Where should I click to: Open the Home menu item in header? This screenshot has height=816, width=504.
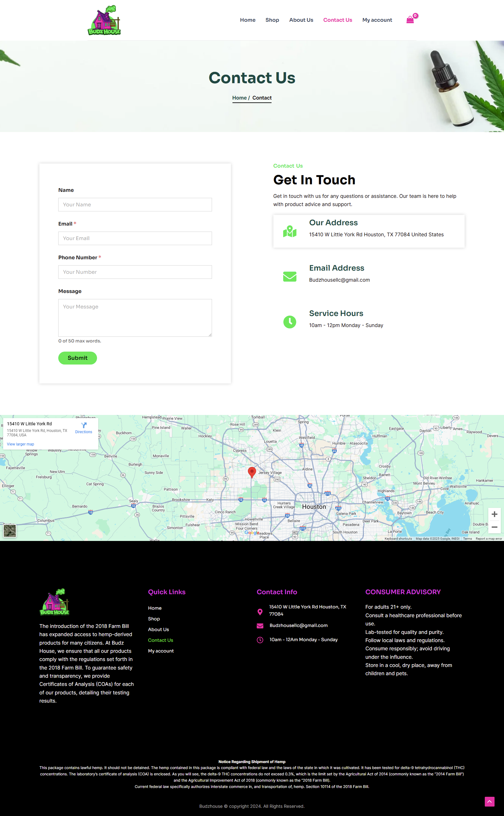pyautogui.click(x=248, y=20)
